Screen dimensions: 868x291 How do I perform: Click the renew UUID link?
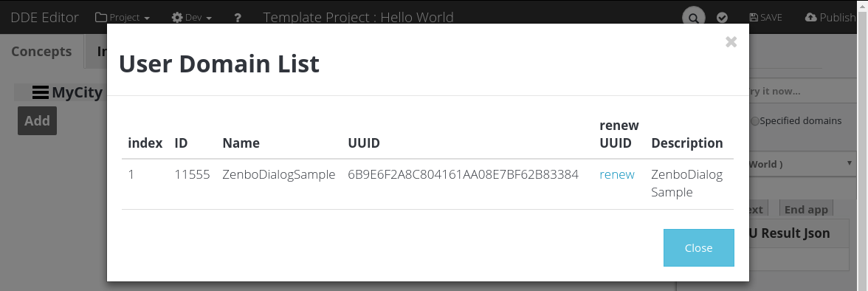pyautogui.click(x=617, y=174)
